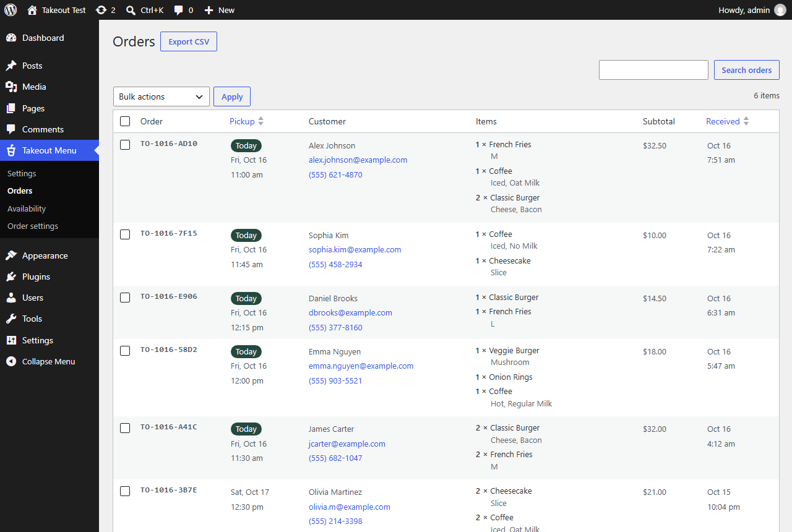Viewport: 792px width, 532px height.
Task: Select order TO-1016-AD10 checkbox
Action: tap(125, 145)
